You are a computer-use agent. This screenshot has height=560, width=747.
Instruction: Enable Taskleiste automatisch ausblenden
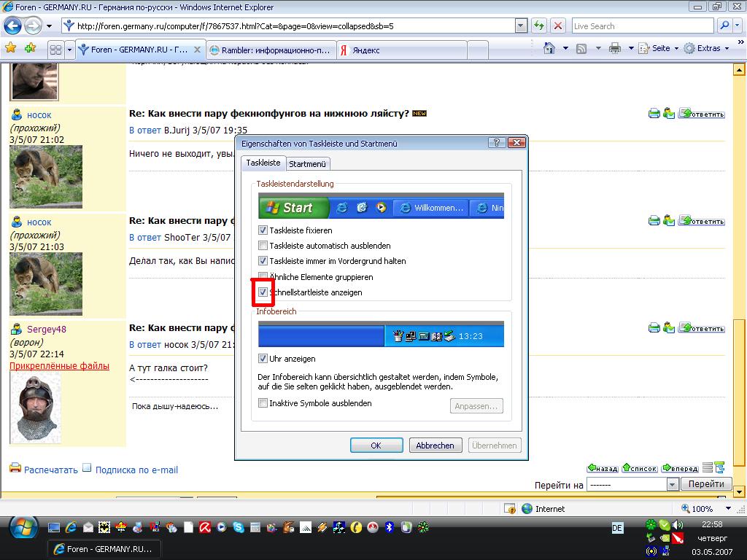pyautogui.click(x=263, y=246)
